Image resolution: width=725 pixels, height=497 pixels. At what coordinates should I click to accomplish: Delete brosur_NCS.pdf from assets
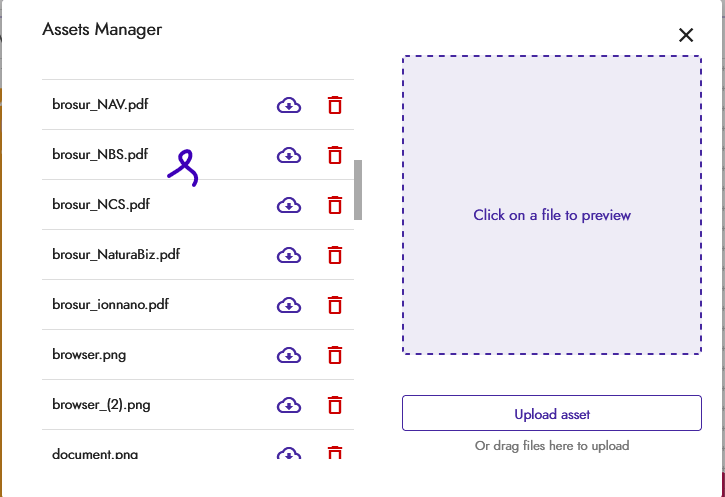click(x=335, y=205)
